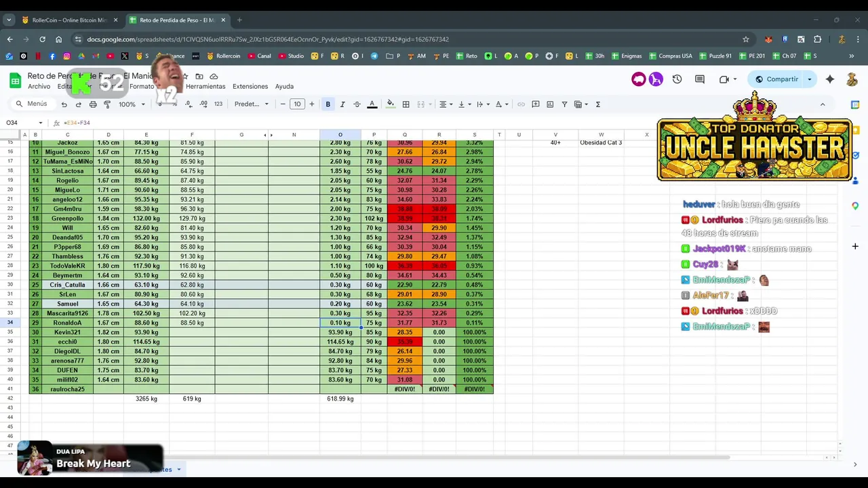Open the number format 123 menu
Image resolution: width=868 pixels, height=488 pixels.
(x=218, y=104)
